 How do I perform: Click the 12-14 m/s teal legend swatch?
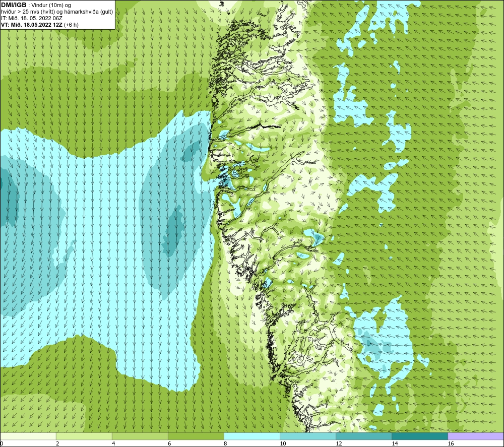click(x=364, y=436)
